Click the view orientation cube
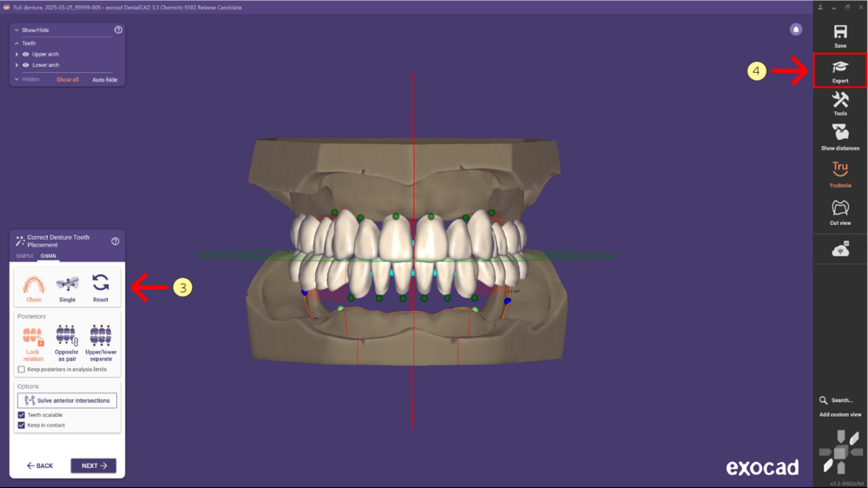Viewport: 868px width, 488px height. click(839, 452)
